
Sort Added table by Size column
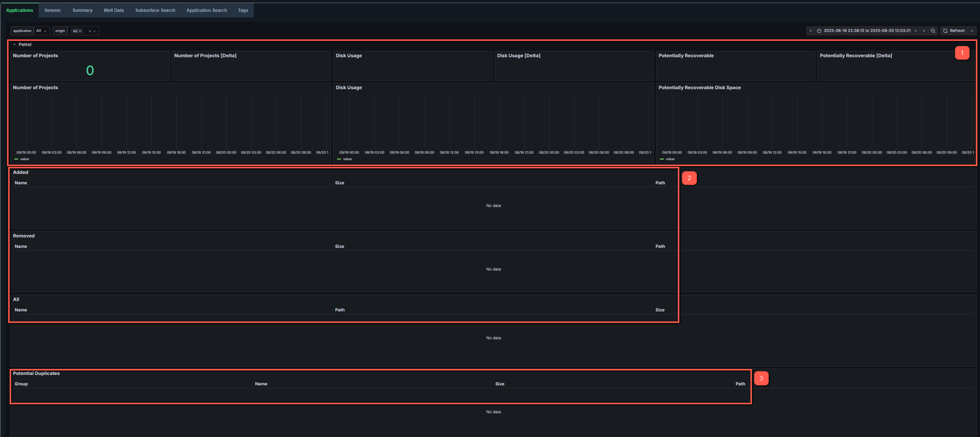(x=339, y=183)
